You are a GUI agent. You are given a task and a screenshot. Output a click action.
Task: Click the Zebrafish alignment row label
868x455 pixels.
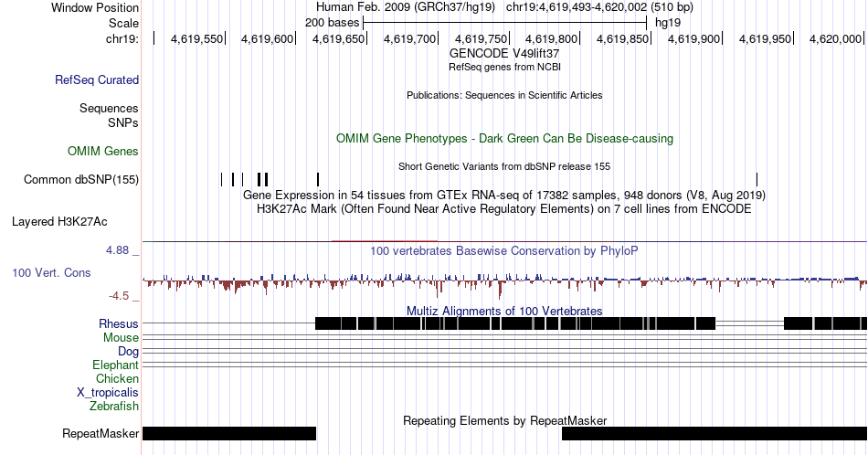114,406
